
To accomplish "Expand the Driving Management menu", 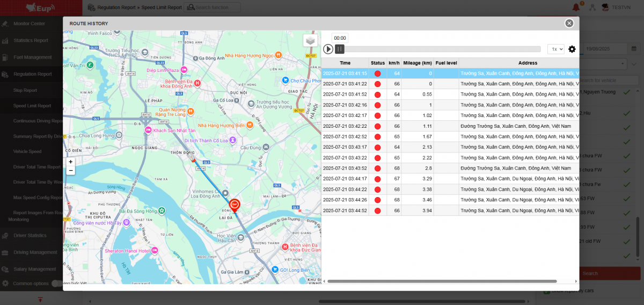I will click(35, 252).
